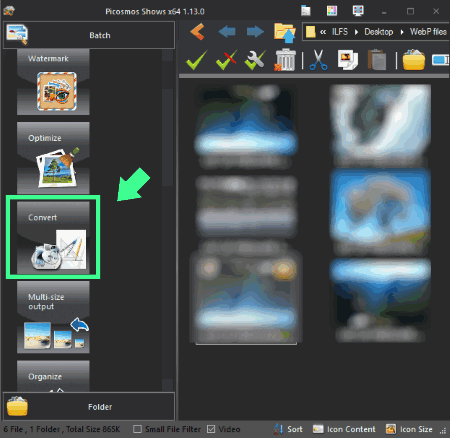The image size is (450, 438).
Task: Open the Convert batch tool
Action: coord(53,237)
